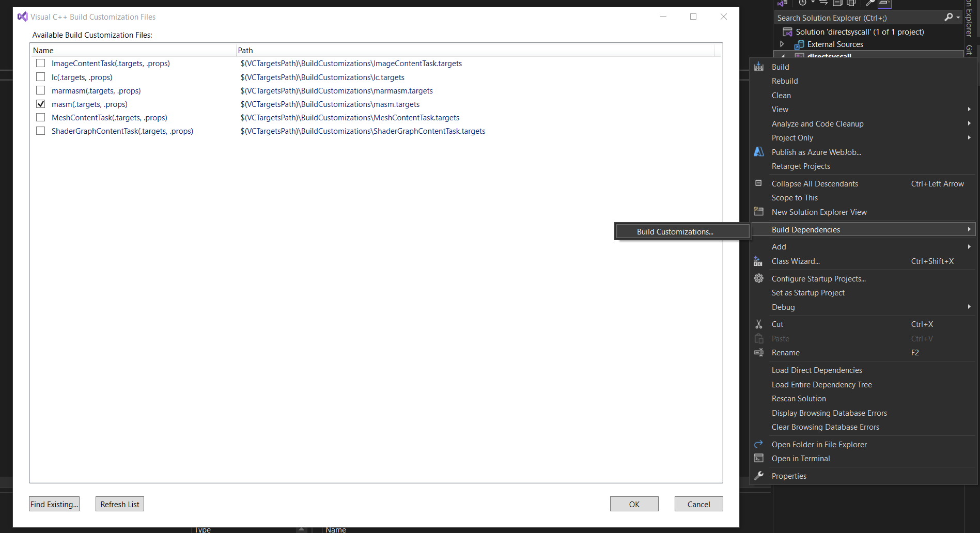Click the Search Solution Explorer input field
The width and height of the screenshot is (980, 533).
point(858,18)
